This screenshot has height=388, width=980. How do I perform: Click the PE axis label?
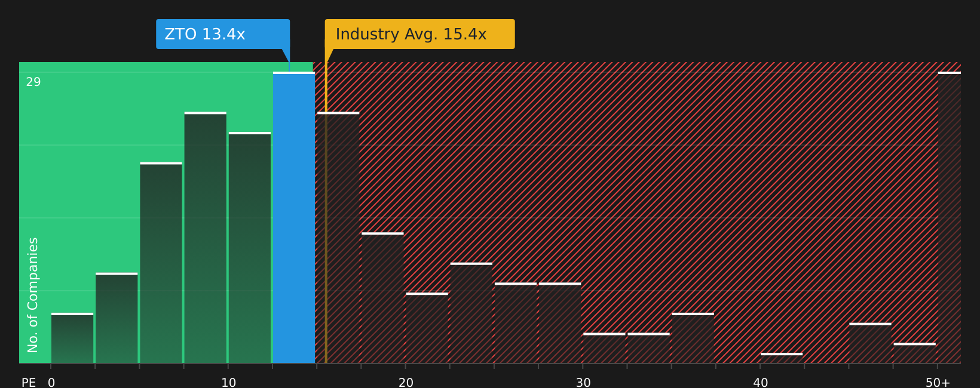pyautogui.click(x=29, y=383)
